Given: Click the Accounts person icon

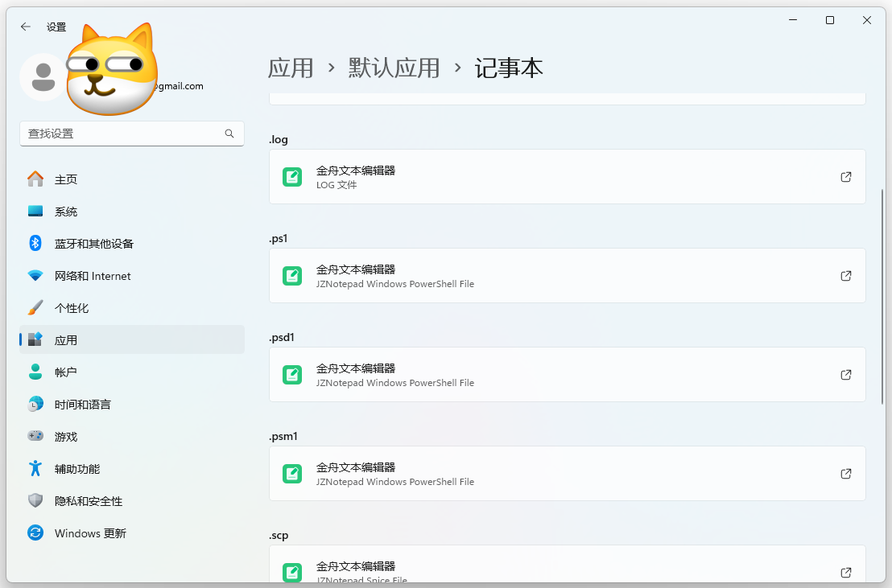Looking at the screenshot, I should 35,372.
